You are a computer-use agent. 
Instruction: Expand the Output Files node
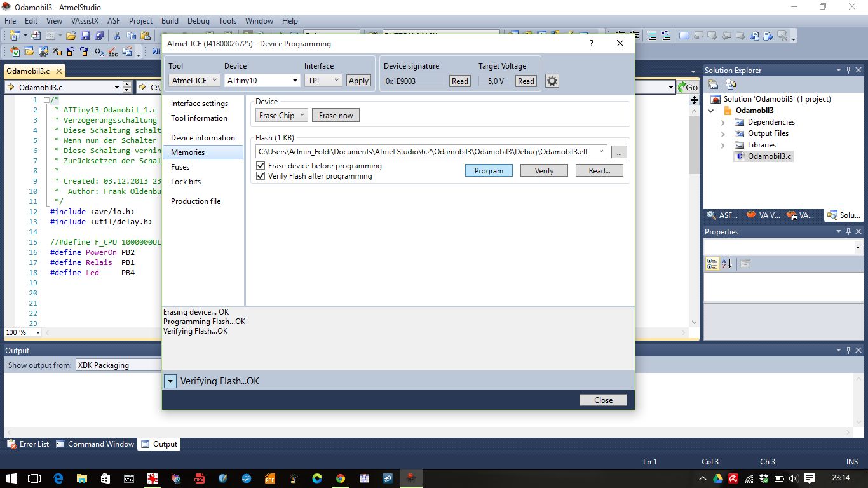pyautogui.click(x=723, y=133)
